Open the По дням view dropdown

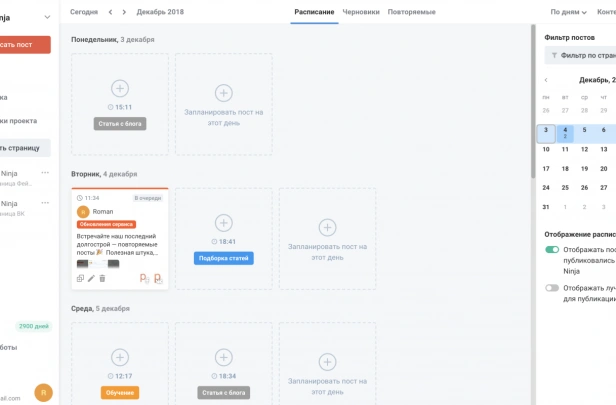click(568, 12)
